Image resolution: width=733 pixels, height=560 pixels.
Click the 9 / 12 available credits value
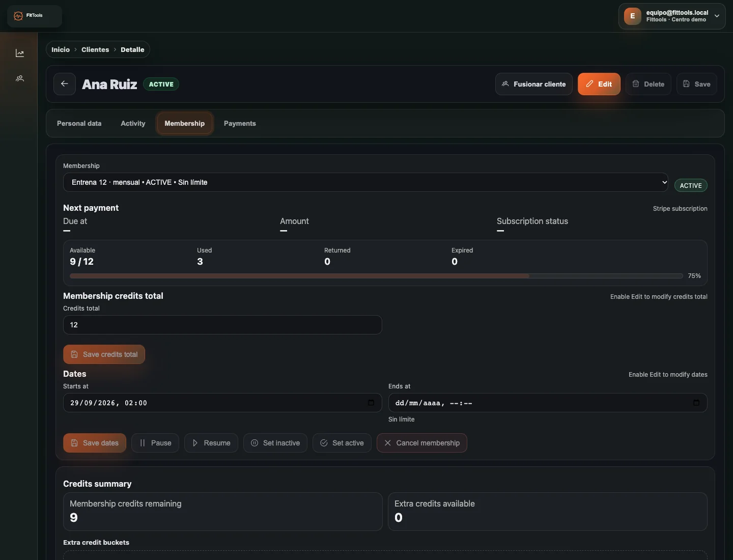pos(81,262)
